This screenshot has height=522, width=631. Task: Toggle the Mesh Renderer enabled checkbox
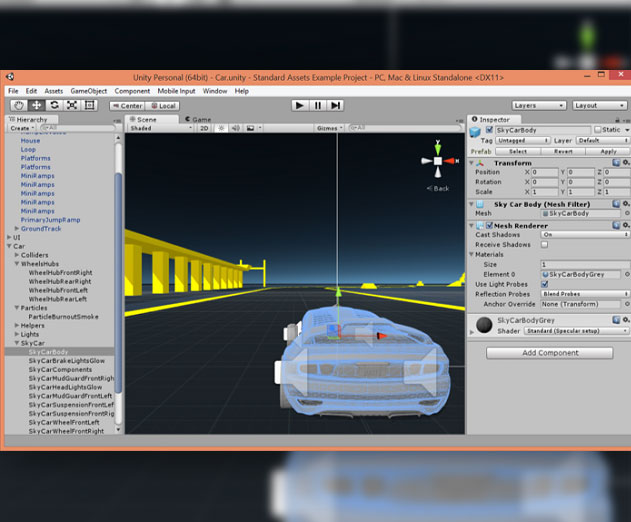[489, 225]
